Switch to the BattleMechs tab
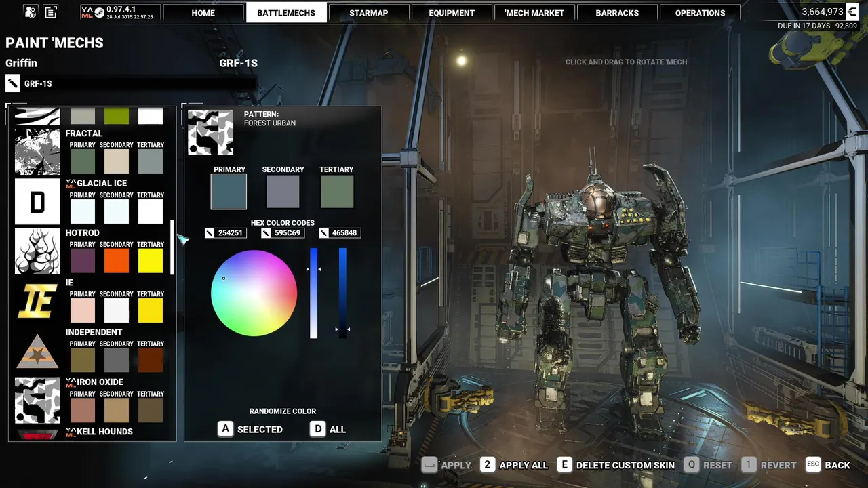The width and height of the screenshot is (868, 488). [x=286, y=13]
